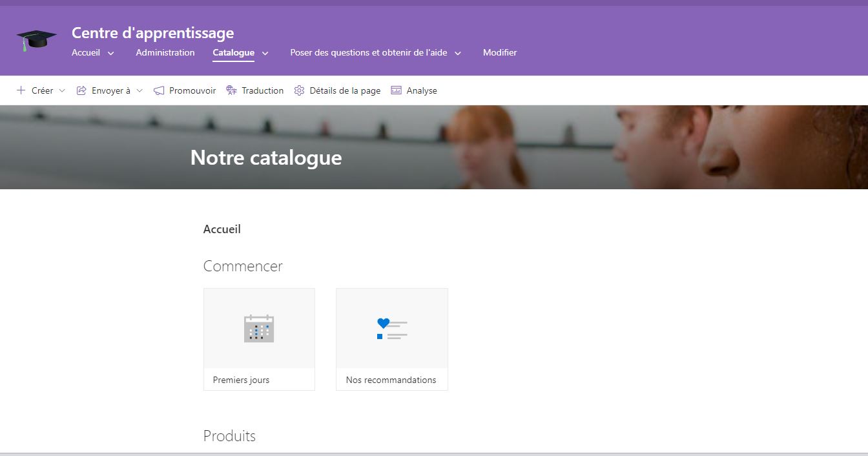Expand the Poser des questions chevron
868x456 pixels.
[457, 53]
